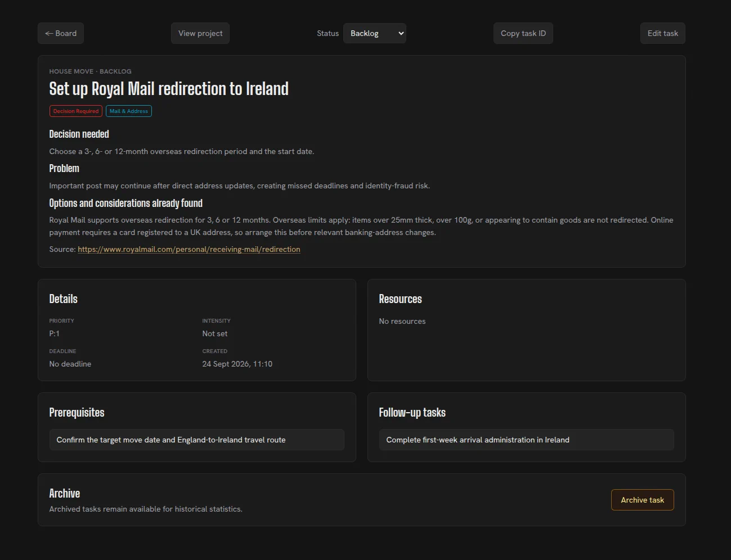Click the No resources text
This screenshot has height=560, width=731.
(402, 321)
